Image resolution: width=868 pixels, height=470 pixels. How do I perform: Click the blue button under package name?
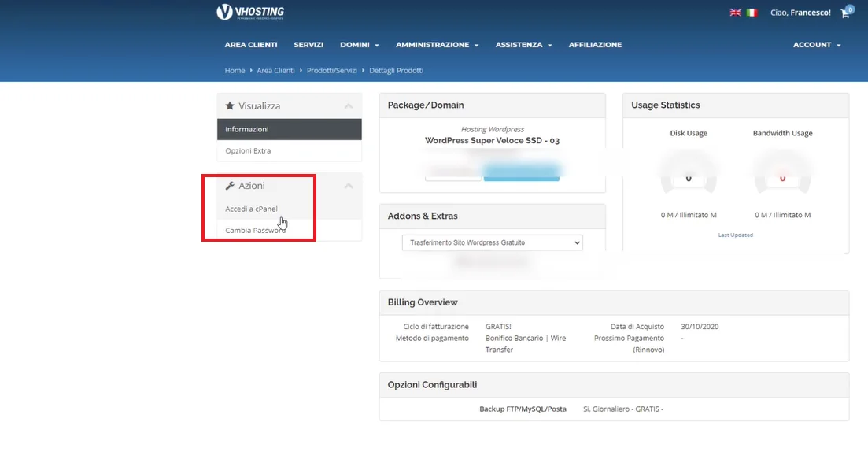pos(522,172)
